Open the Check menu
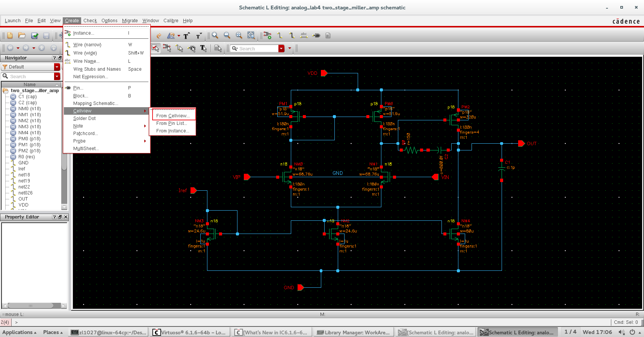Screen dimensions: 644x337 pos(90,21)
